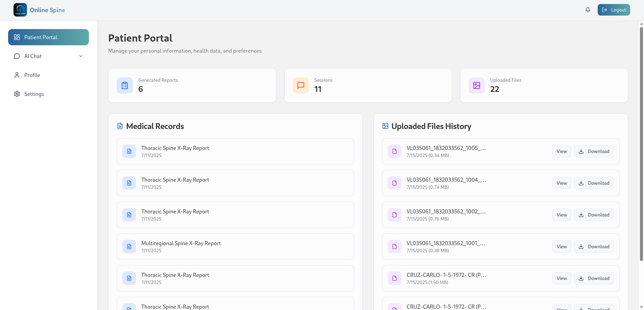Download the first CRUZ-CARLO 1.50 MB file

pyautogui.click(x=594, y=278)
